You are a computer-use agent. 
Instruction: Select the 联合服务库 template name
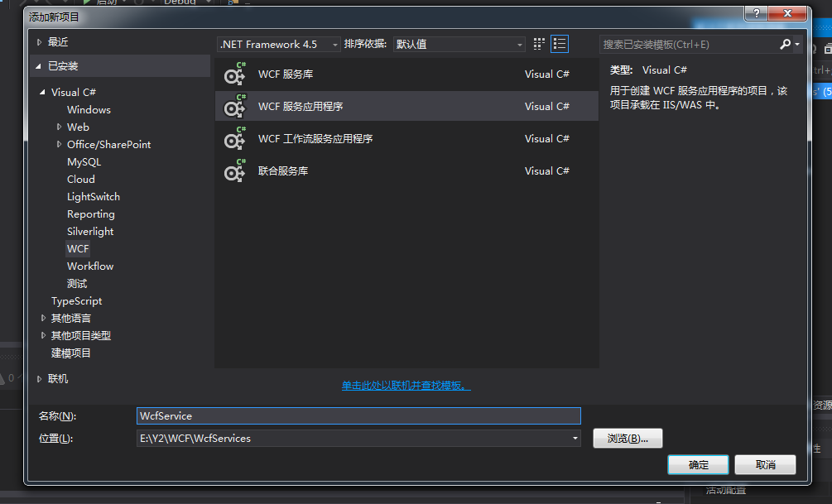283,170
